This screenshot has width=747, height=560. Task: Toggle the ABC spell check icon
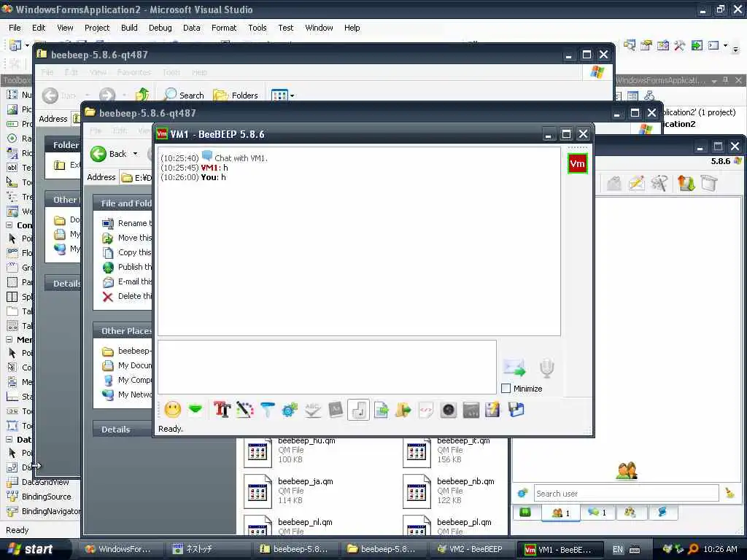point(312,410)
